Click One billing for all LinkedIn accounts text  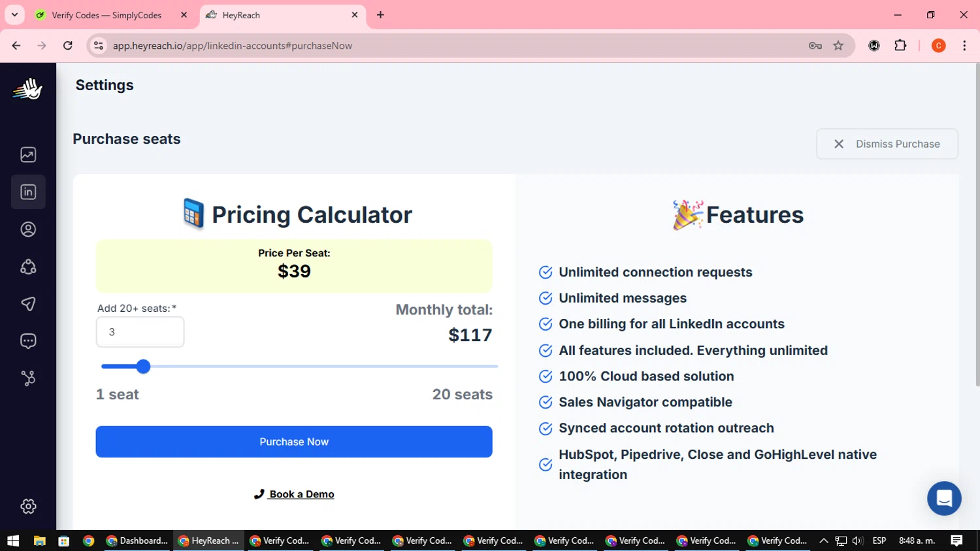pyautogui.click(x=672, y=324)
